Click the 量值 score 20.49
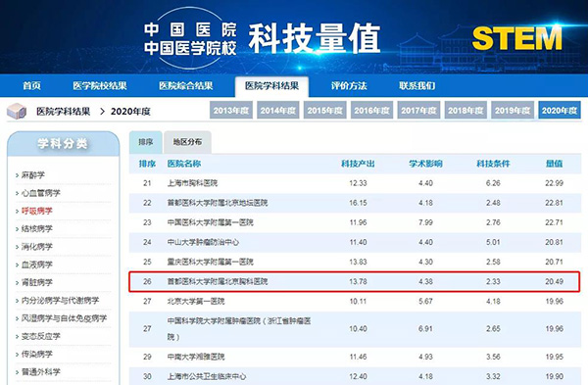This screenshot has height=385, width=588. point(555,281)
